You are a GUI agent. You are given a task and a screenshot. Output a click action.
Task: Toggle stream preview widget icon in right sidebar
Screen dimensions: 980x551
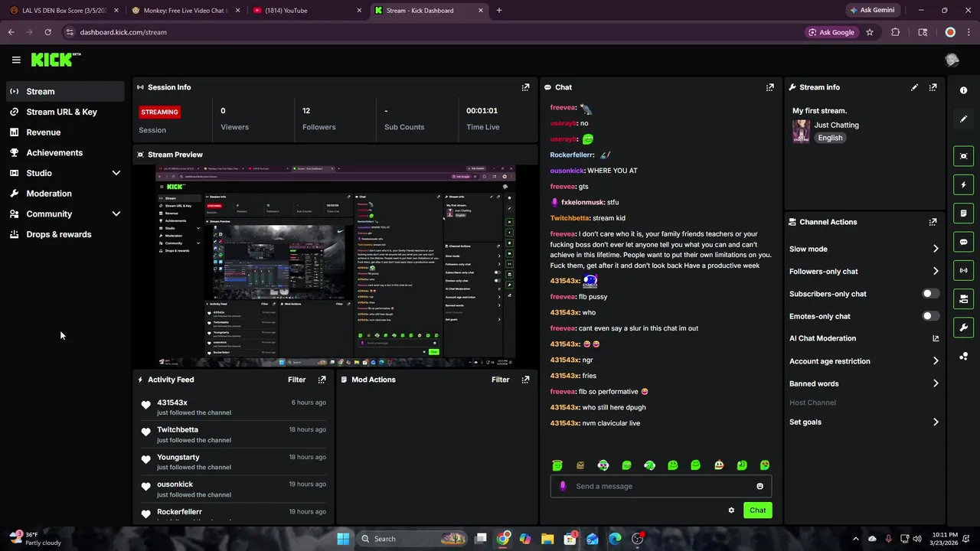click(963, 156)
